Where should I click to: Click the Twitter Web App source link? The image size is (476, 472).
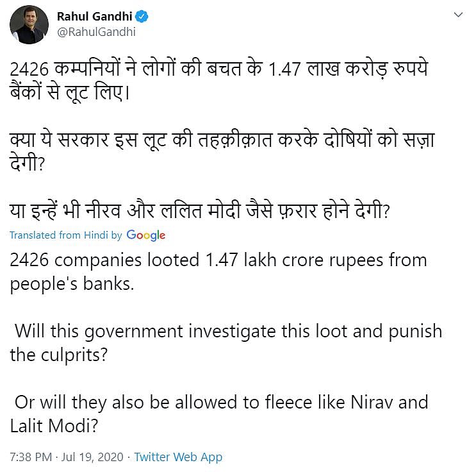tap(178, 457)
